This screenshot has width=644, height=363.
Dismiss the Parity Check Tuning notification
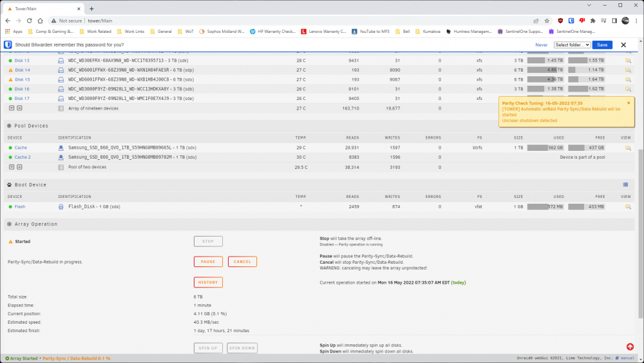click(629, 103)
